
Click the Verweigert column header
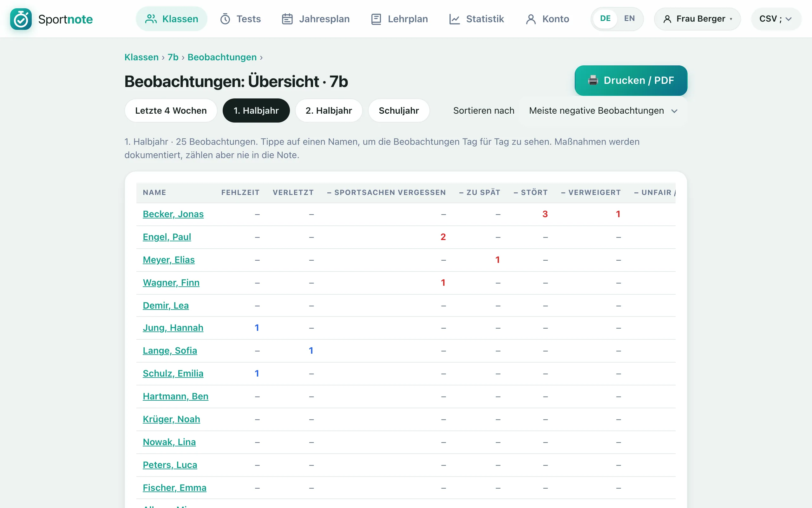(591, 192)
